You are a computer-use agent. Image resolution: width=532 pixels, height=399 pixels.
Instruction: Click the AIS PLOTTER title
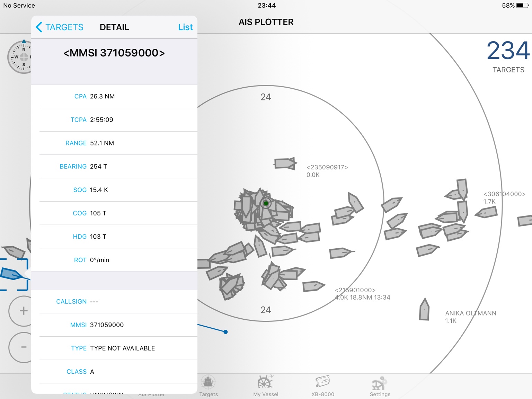[266, 22]
